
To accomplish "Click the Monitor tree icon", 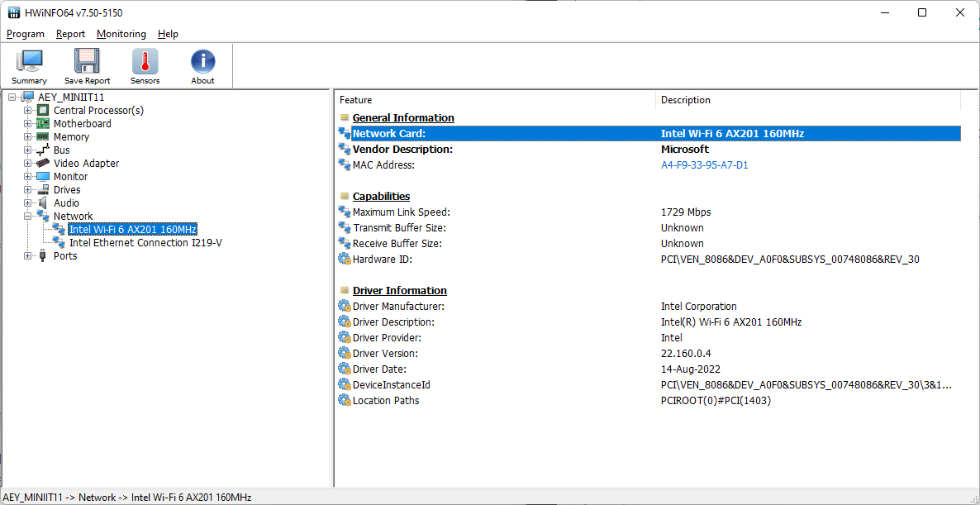I will [42, 176].
